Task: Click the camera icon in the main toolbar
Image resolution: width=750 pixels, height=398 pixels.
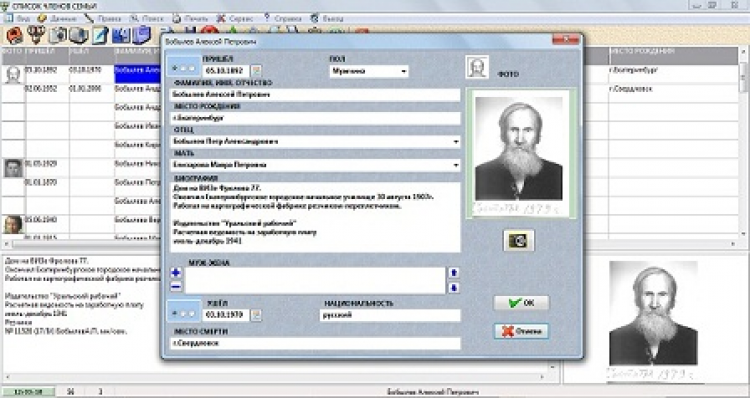Action: [x=58, y=35]
